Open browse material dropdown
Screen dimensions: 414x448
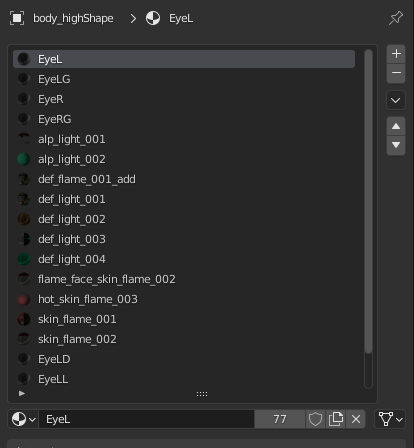click(x=23, y=419)
